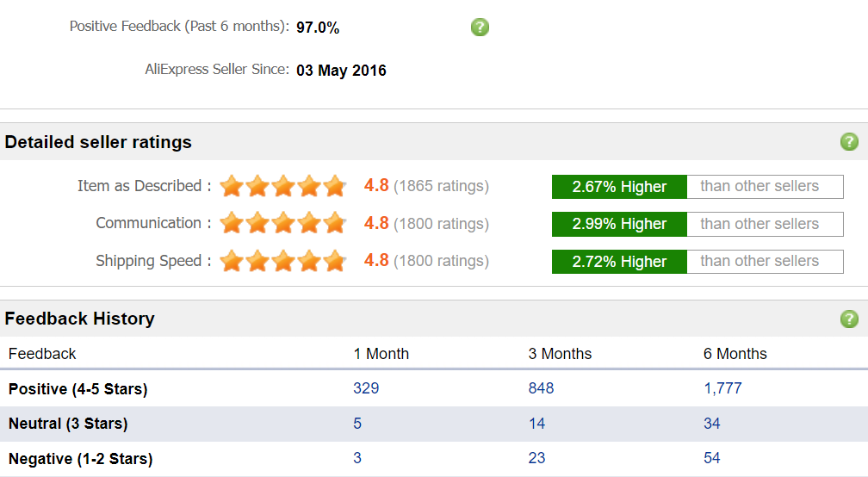The image size is (868, 477).
Task: Click the Communication star rating
Action: pyautogui.click(x=282, y=224)
